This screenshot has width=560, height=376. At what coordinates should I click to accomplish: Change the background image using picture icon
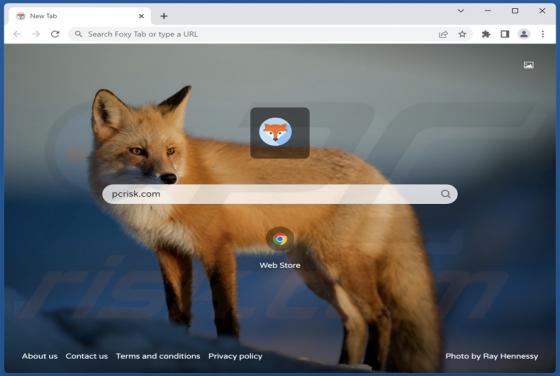click(x=529, y=65)
